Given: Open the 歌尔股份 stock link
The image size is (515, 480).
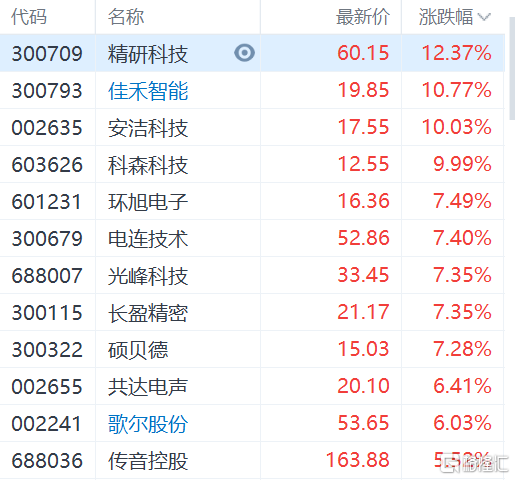Looking at the screenshot, I should coord(148,424).
